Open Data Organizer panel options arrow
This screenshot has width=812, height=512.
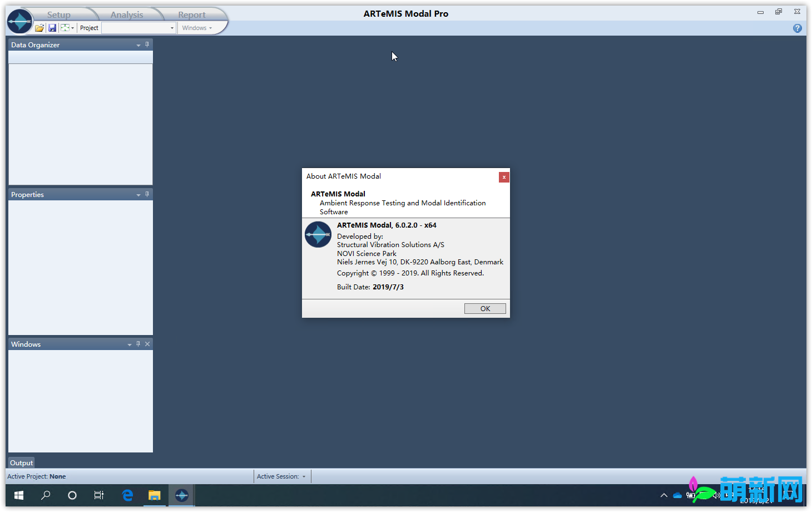click(x=138, y=45)
